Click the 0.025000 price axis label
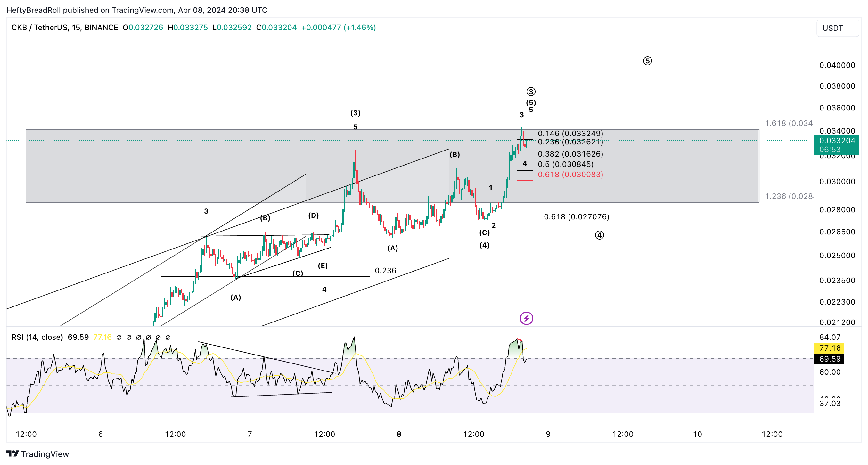 tap(837, 256)
